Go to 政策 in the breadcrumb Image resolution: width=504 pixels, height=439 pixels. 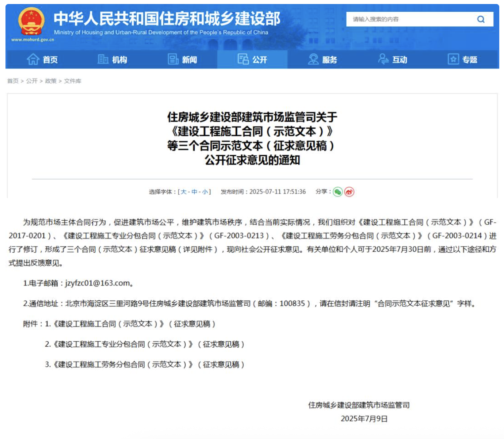[x=51, y=81]
